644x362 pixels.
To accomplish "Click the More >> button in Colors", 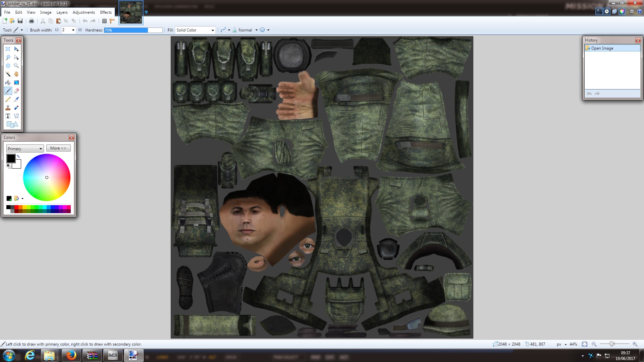I will point(58,148).
